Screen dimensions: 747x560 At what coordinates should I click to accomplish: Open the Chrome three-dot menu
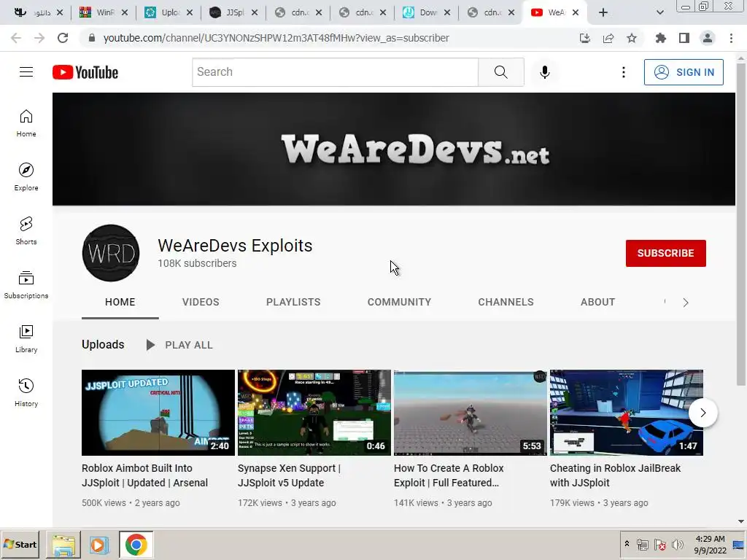point(731,38)
